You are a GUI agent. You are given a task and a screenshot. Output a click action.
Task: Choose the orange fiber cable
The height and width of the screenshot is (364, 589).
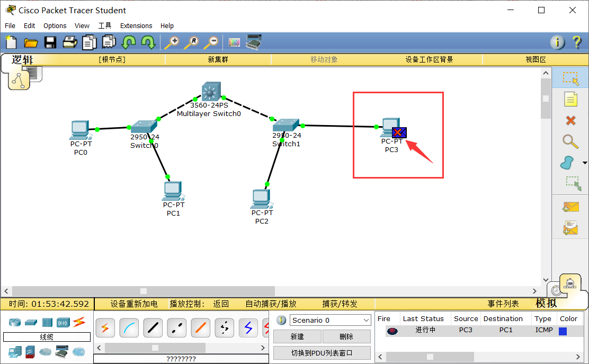click(x=201, y=328)
